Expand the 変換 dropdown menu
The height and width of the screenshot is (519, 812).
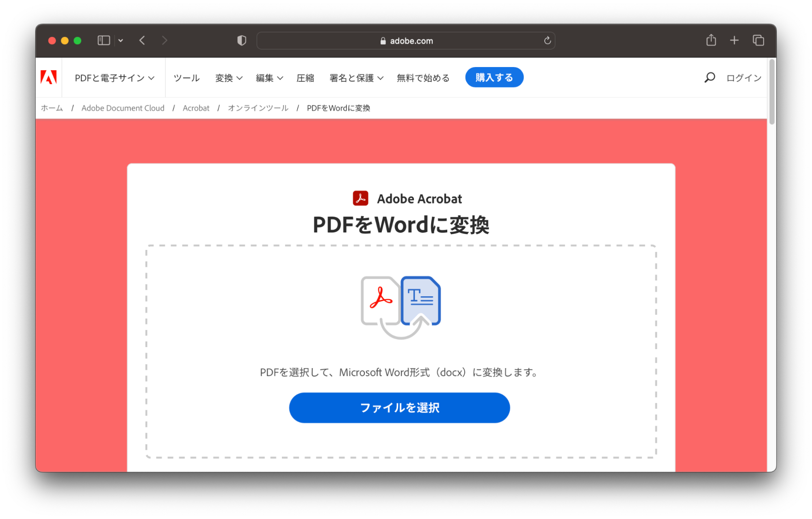(229, 78)
